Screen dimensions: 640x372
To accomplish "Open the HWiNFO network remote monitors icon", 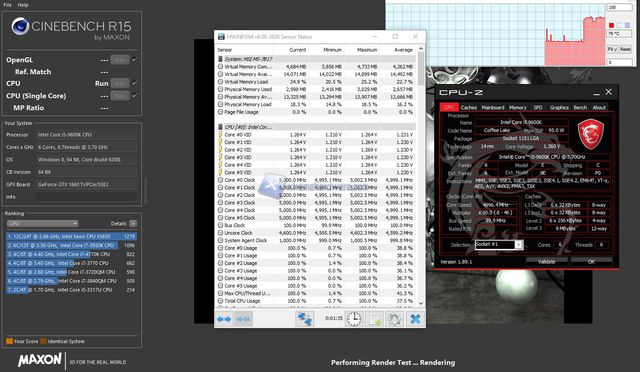I will pos(304,319).
